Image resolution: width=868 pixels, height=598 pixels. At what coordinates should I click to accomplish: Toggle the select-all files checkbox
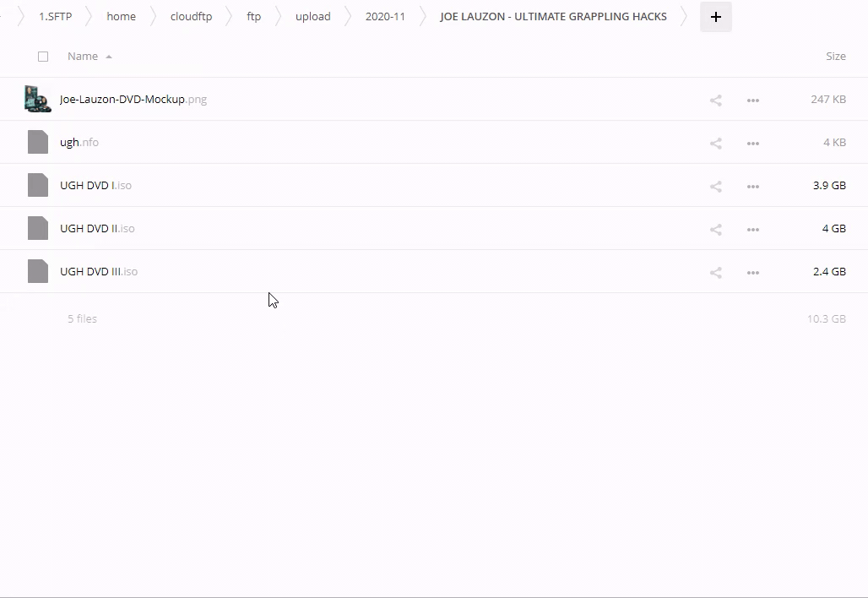43,57
